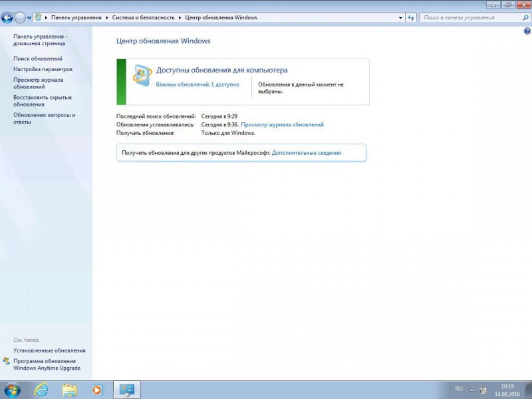
Task: Click the greyed-out Forward navigation button
Action: [20, 18]
